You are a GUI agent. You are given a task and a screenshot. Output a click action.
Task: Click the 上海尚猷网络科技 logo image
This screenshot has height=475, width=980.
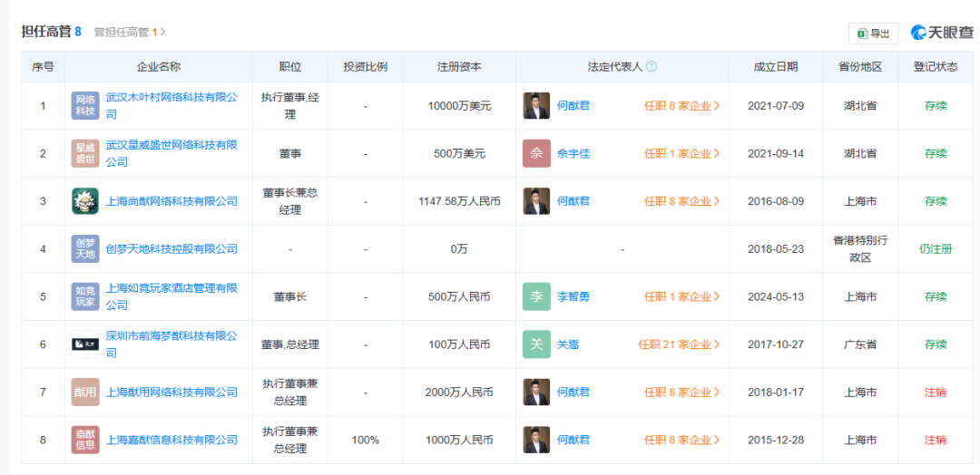85,201
